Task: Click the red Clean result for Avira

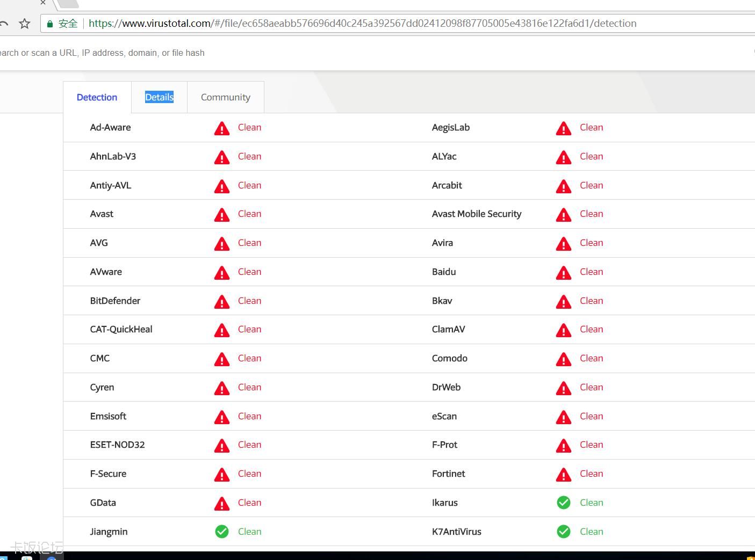Action: click(x=592, y=243)
